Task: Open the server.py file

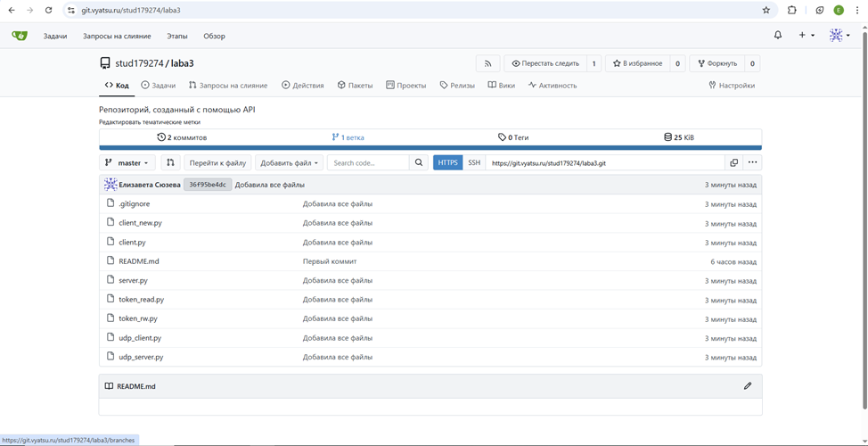Action: pyautogui.click(x=133, y=280)
